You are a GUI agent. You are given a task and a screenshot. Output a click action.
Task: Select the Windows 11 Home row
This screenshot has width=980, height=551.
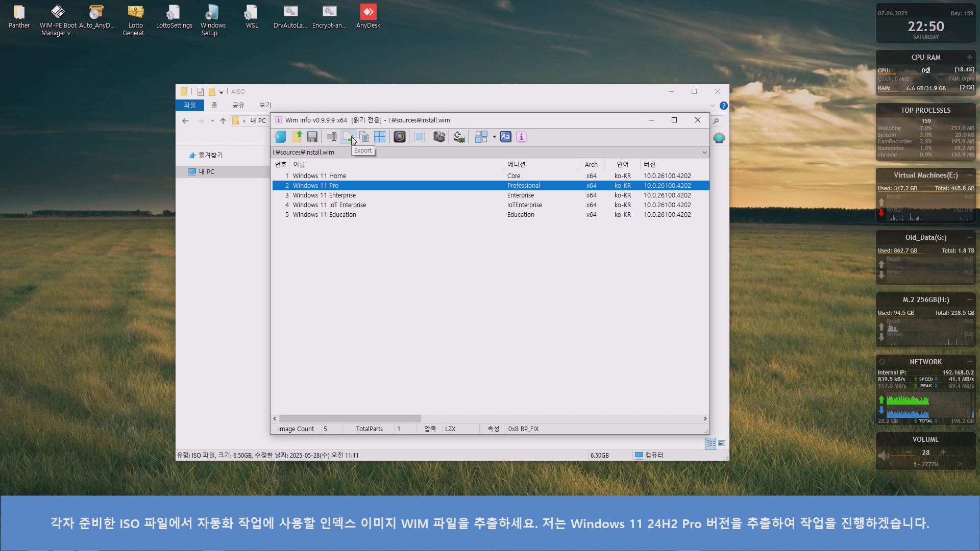491,176
